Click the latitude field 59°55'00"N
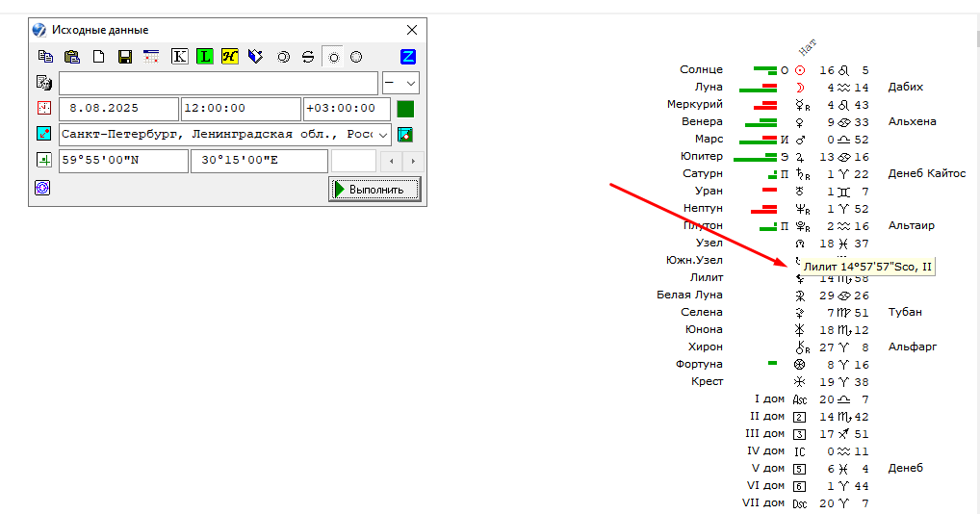This screenshot has height=514, width=980. [x=123, y=161]
